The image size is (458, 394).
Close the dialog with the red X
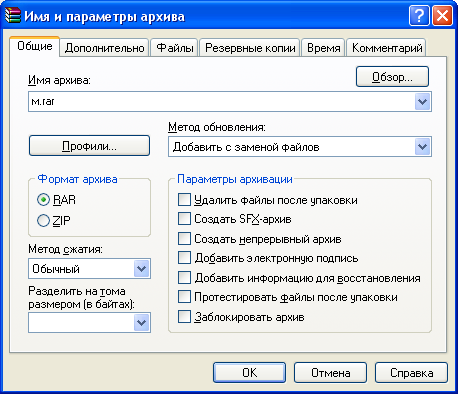tap(442, 16)
